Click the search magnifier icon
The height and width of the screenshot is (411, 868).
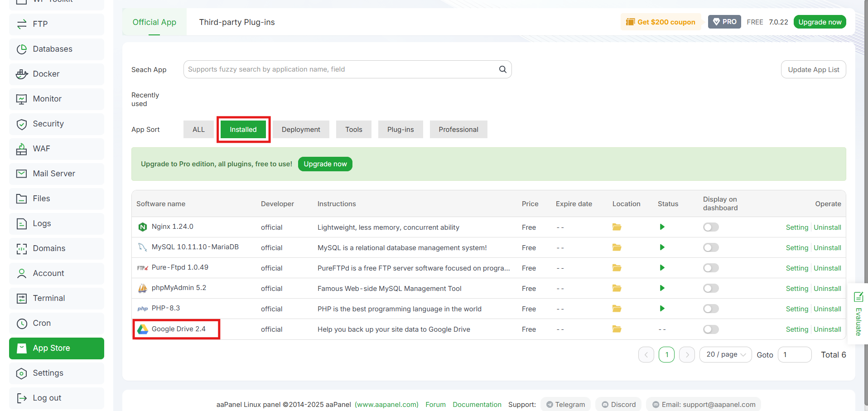502,69
